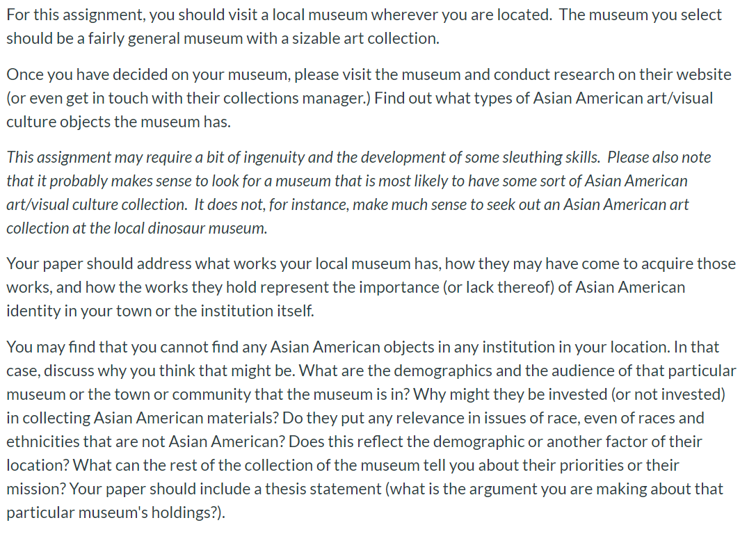Click the words 'culture objects the museum has.'
This screenshot has height=534, width=756.
coord(119,122)
